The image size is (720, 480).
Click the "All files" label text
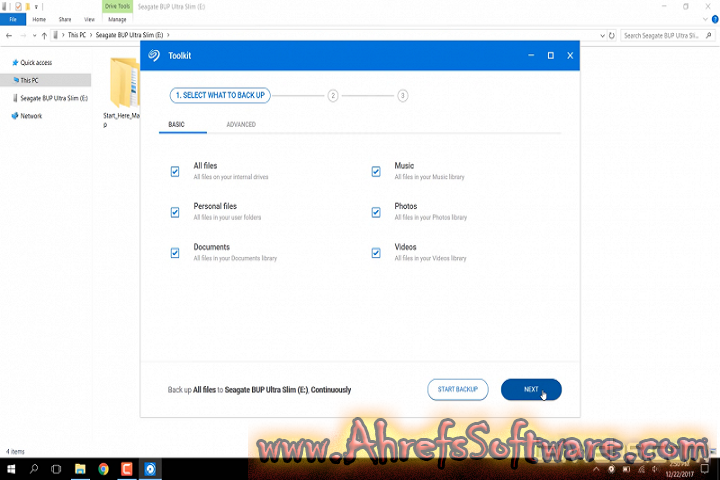[x=205, y=166]
